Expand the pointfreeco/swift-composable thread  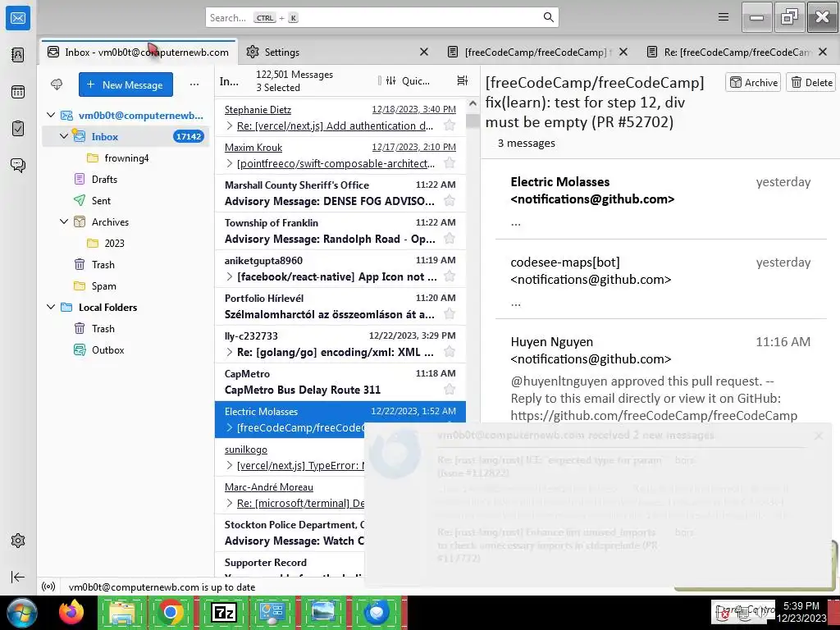(230, 163)
